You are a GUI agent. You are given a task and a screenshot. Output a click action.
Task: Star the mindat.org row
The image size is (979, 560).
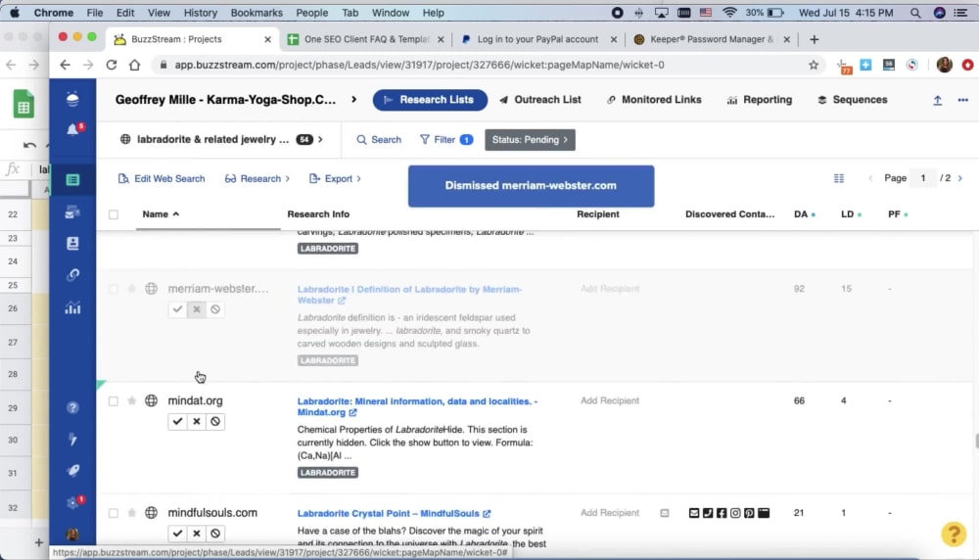pos(132,400)
